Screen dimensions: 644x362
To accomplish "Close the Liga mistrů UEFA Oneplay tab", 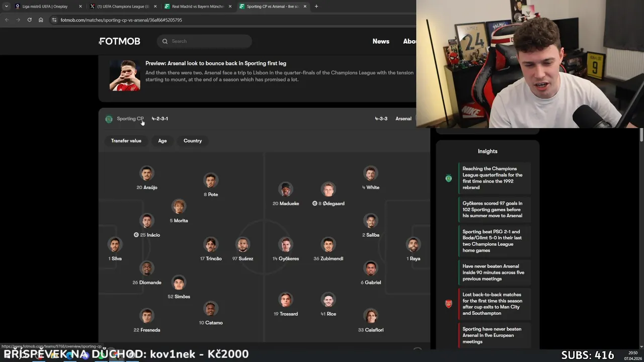I will 80,7.
